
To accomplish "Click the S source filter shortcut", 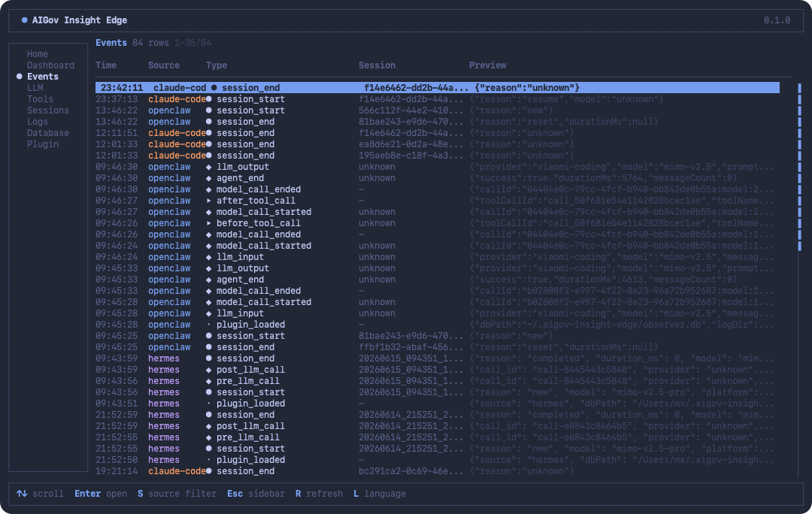I will [x=177, y=494].
